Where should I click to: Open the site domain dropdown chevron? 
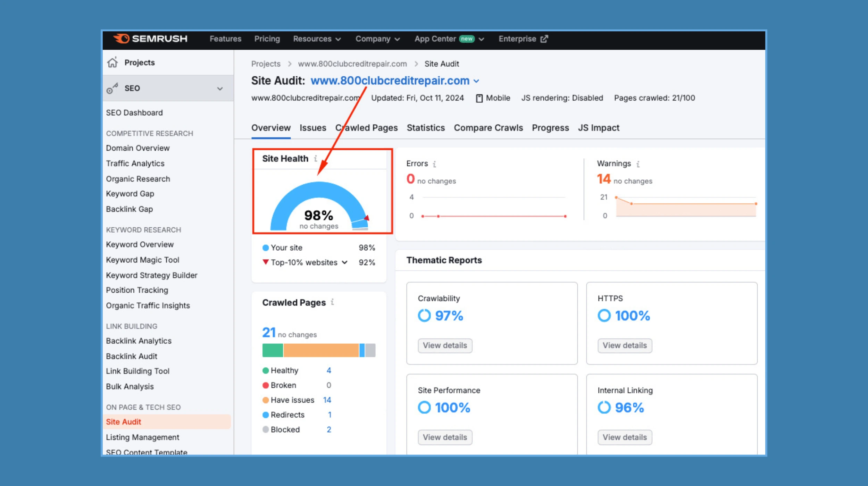tap(476, 81)
